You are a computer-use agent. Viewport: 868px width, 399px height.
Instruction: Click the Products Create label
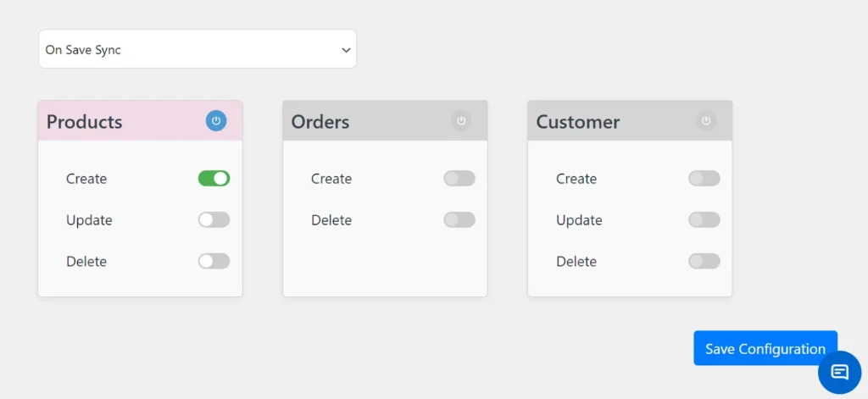86,179
